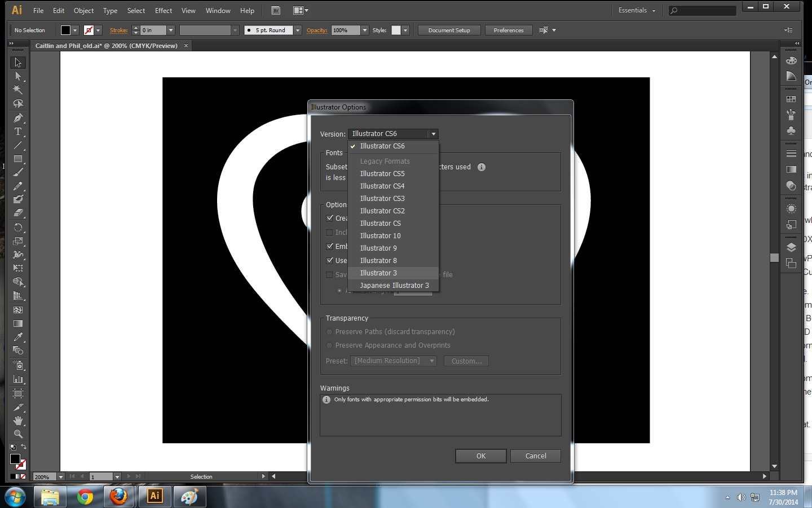The height and width of the screenshot is (508, 812).
Task: Confirm dialog with OK button
Action: click(480, 456)
